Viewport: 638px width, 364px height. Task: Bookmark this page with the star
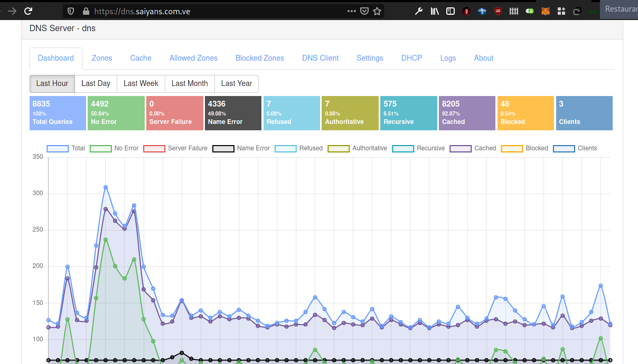coord(377,11)
